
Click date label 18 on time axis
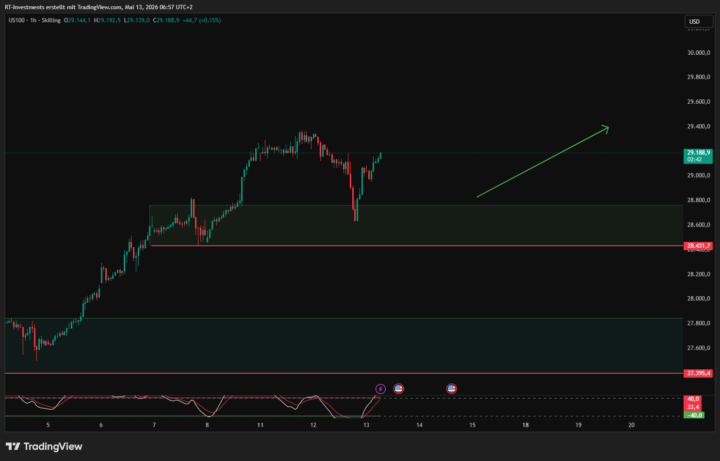(525, 425)
